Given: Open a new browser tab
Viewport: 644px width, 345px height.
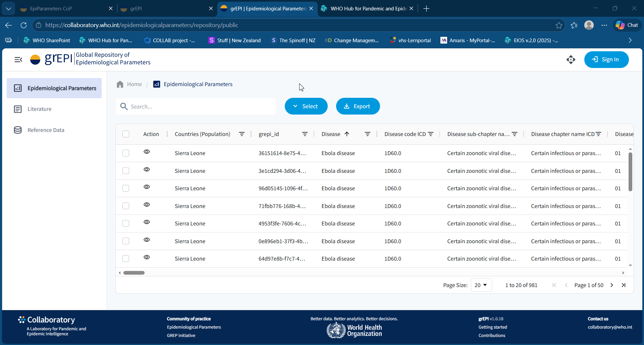Looking at the screenshot, I should pos(426,9).
